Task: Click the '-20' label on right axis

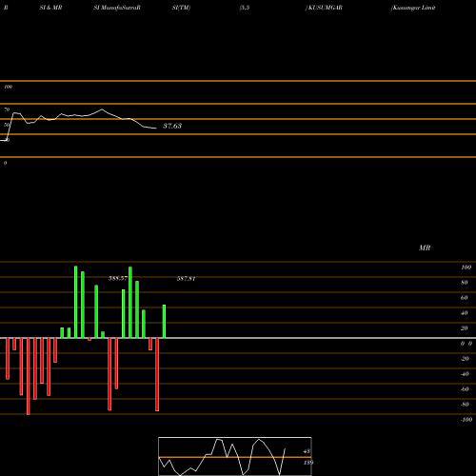Action: pyautogui.click(x=465, y=359)
